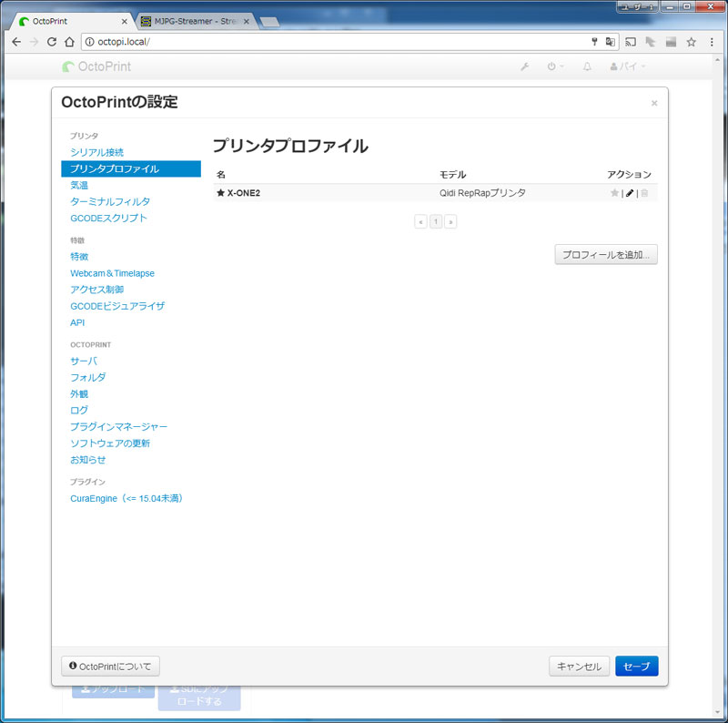This screenshot has width=728, height=723.
Task: Open Webcam & Timelapse settings
Action: click(112, 273)
